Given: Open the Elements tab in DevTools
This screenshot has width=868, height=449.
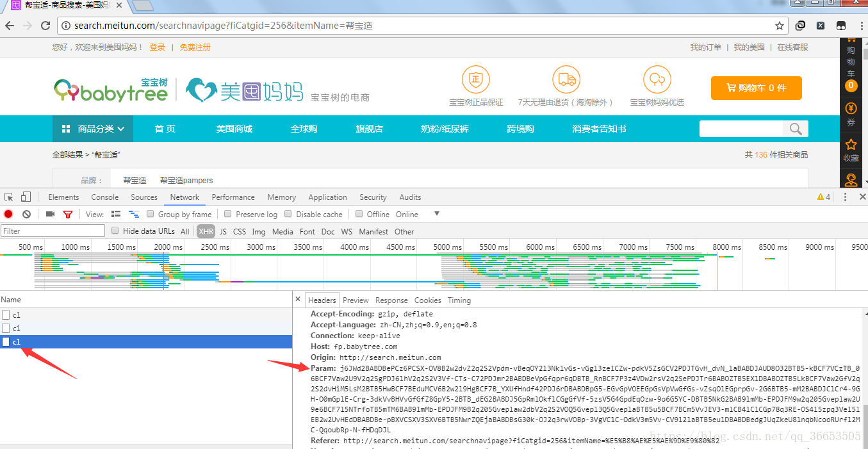Looking at the screenshot, I should coord(63,197).
